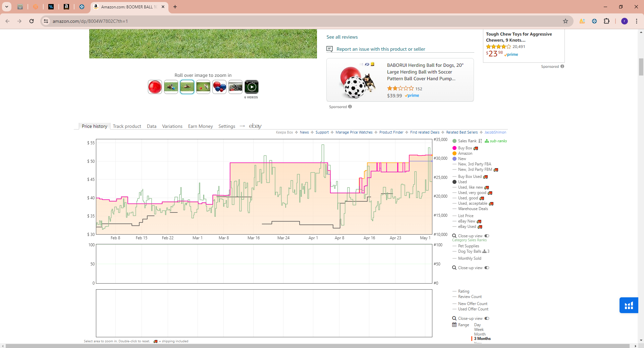The height and width of the screenshot is (348, 644).
Task: Switch to the pinned percent-sign tab
Action: pyautogui.click(x=51, y=7)
